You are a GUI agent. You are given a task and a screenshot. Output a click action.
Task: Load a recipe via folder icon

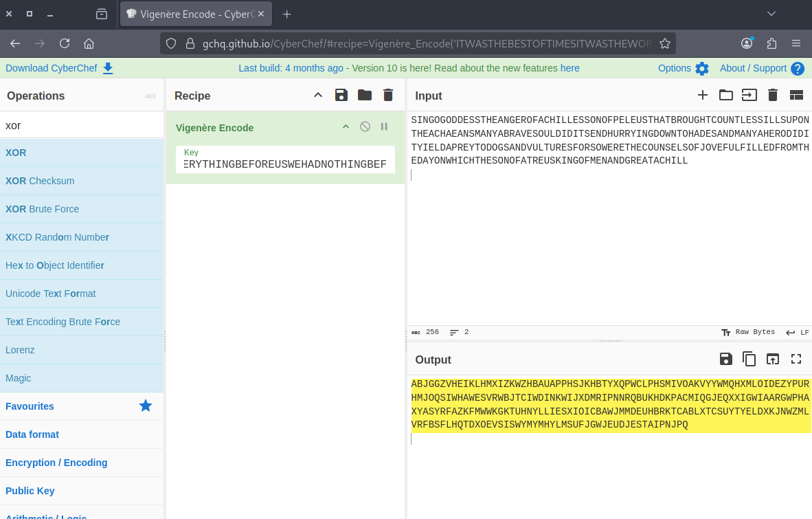point(365,95)
